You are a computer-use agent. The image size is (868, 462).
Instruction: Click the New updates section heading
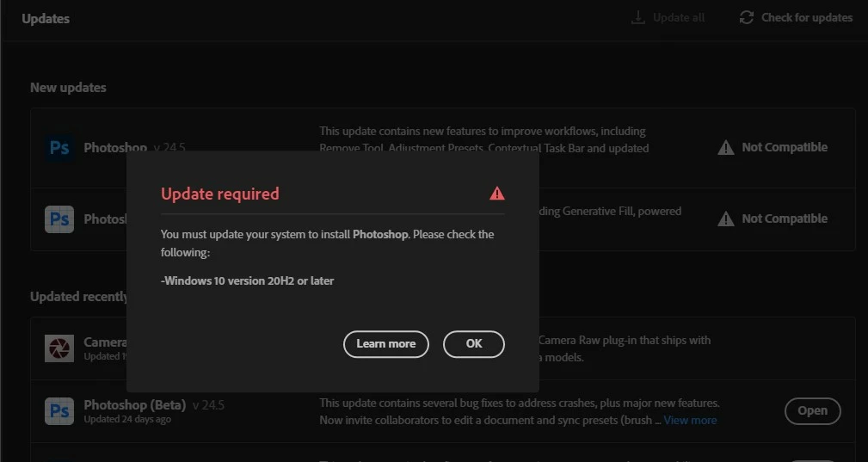point(68,88)
